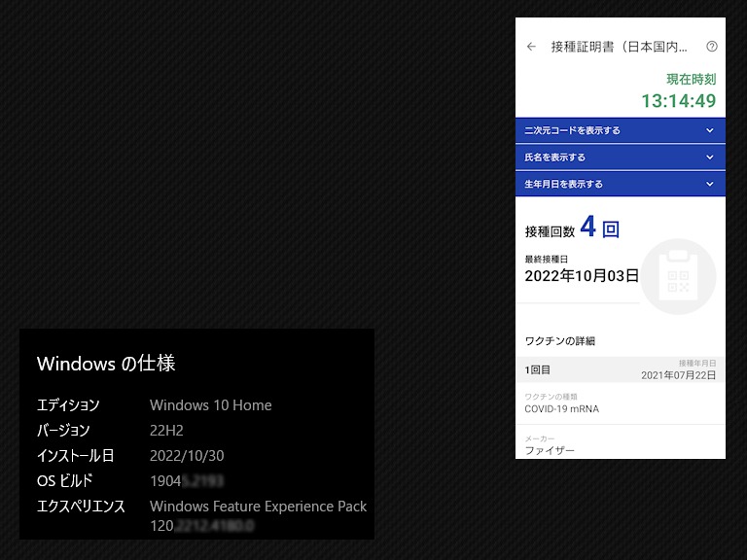Click the インストール日 label
747x560 pixels.
click(x=75, y=456)
